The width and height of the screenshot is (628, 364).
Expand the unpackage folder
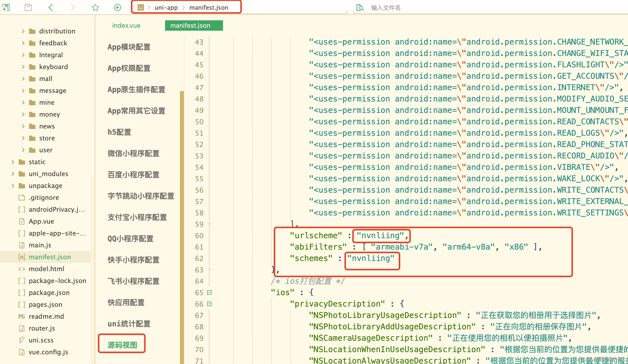tap(13, 186)
